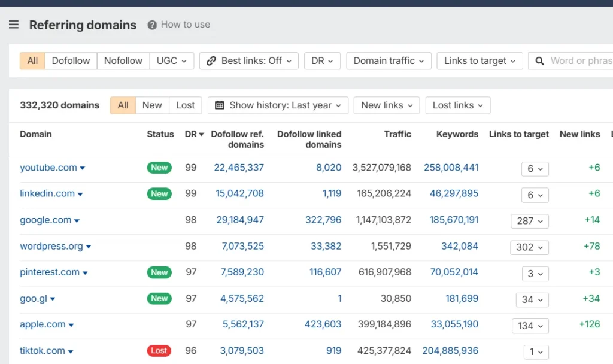613x364 pixels.
Task: Open the UGC filter dropdown
Action: pyautogui.click(x=172, y=61)
